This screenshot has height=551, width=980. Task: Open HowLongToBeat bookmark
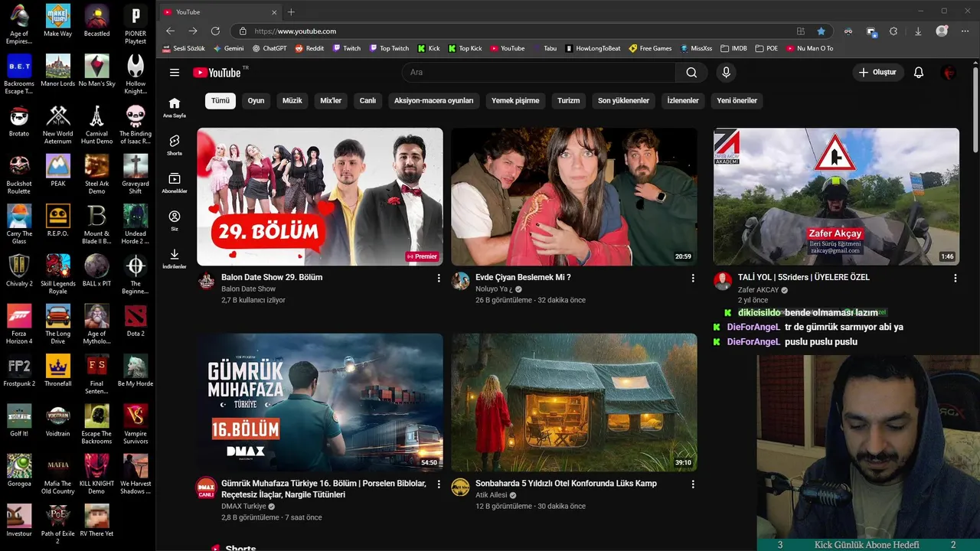click(593, 48)
